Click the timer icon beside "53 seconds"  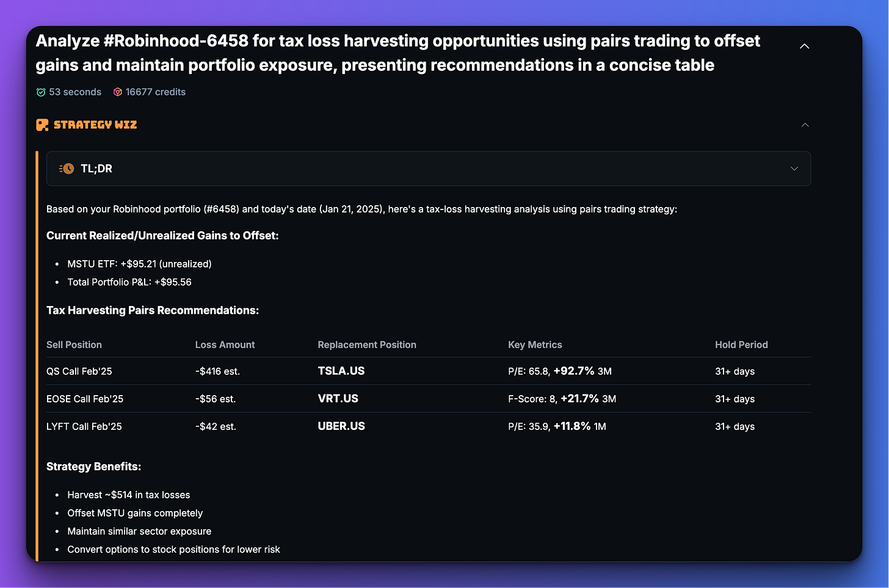(x=40, y=92)
